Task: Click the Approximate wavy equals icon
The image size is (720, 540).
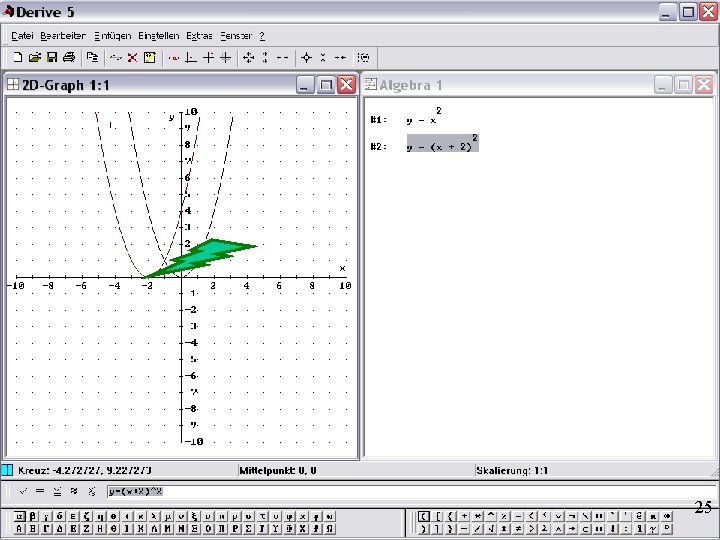Action: coord(74,491)
